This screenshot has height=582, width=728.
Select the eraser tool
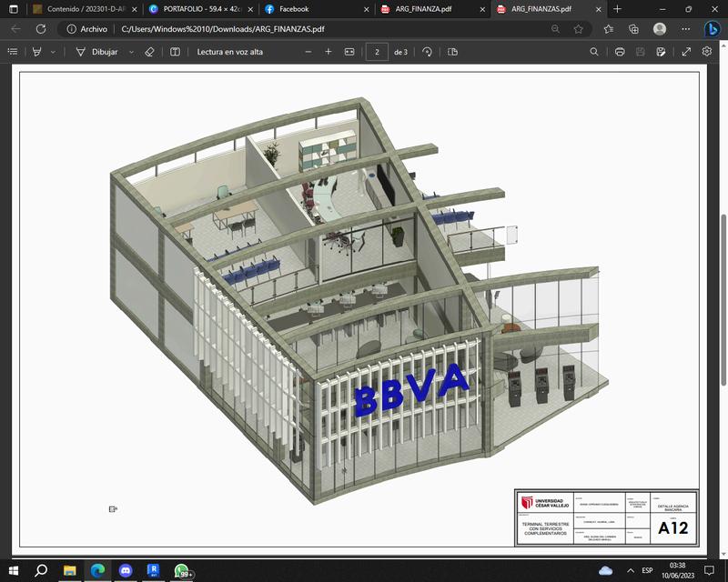click(149, 52)
